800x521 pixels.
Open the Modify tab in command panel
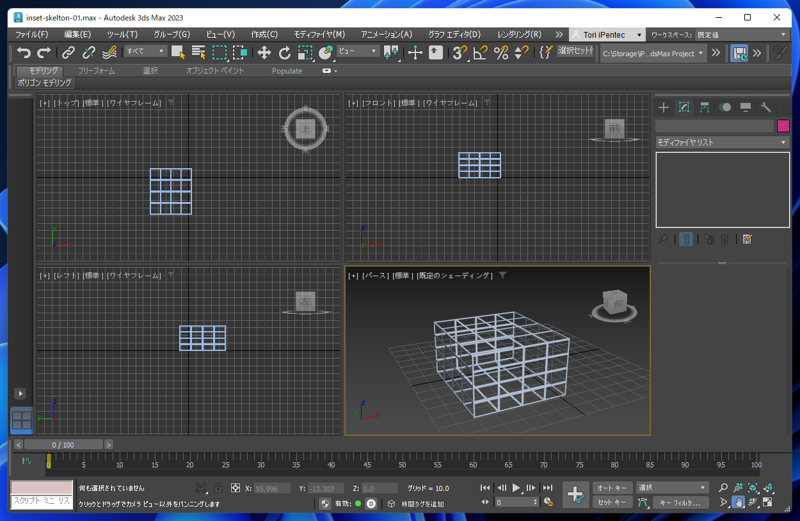pos(684,107)
